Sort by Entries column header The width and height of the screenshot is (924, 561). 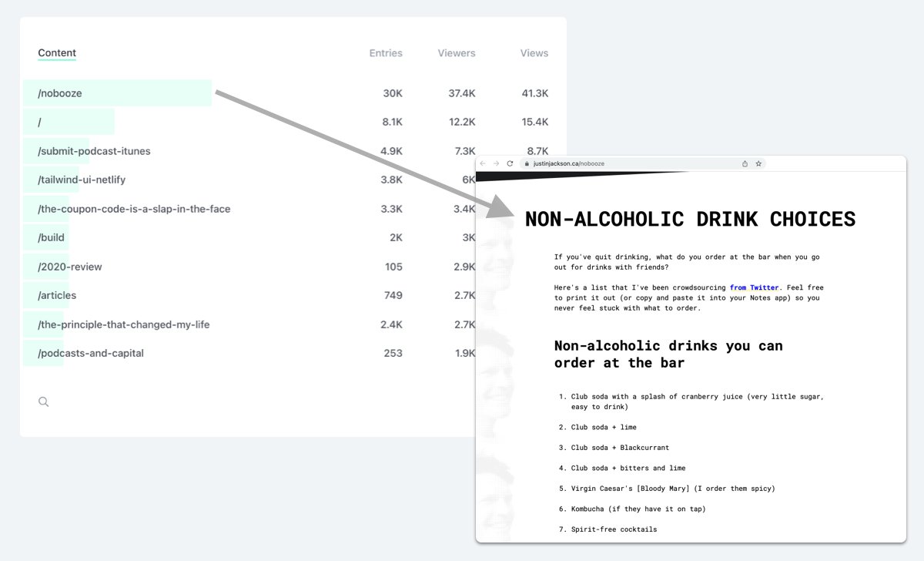(x=386, y=53)
